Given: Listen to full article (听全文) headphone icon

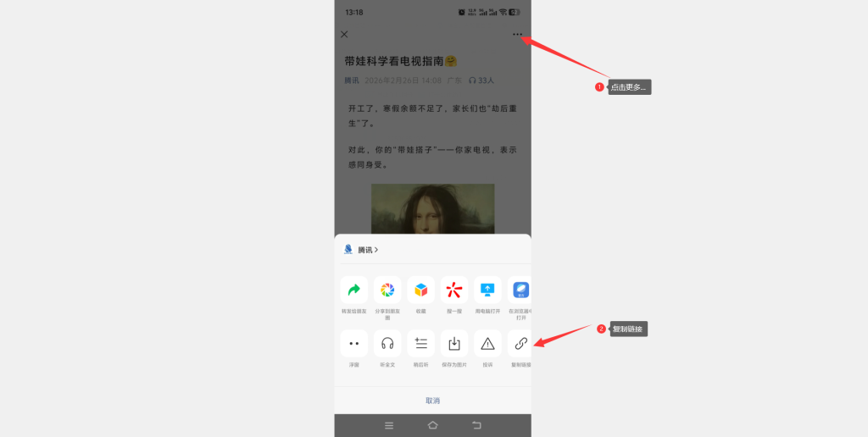Looking at the screenshot, I should point(387,344).
